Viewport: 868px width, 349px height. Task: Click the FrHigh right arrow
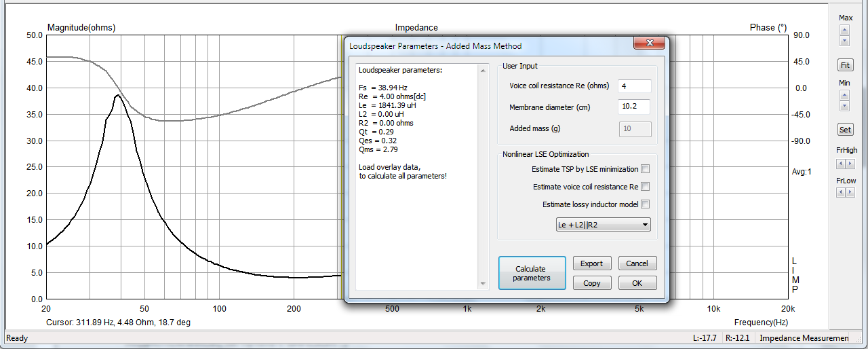pyautogui.click(x=850, y=164)
